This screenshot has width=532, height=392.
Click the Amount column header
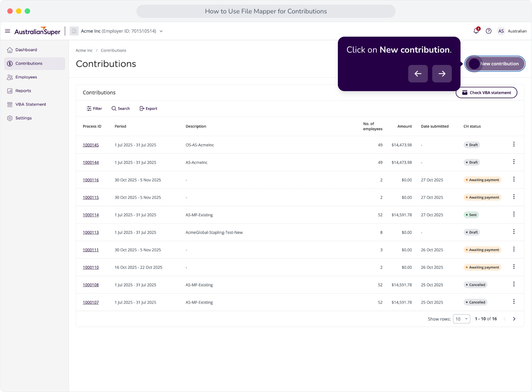click(405, 126)
